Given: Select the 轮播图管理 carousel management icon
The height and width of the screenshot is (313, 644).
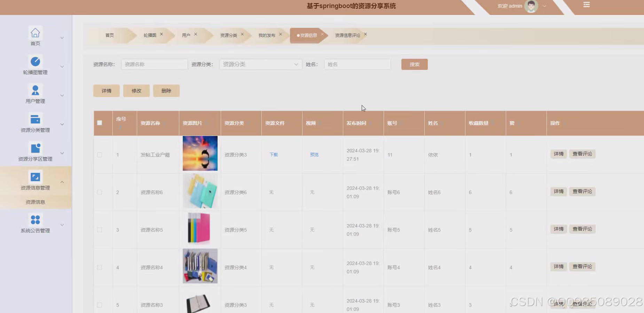Looking at the screenshot, I should (x=35, y=62).
